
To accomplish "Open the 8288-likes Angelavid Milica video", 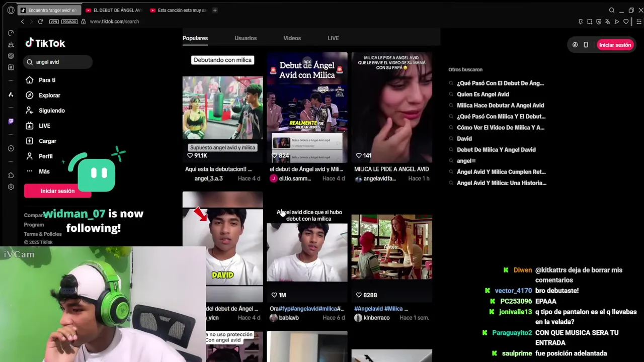I will [x=391, y=246].
